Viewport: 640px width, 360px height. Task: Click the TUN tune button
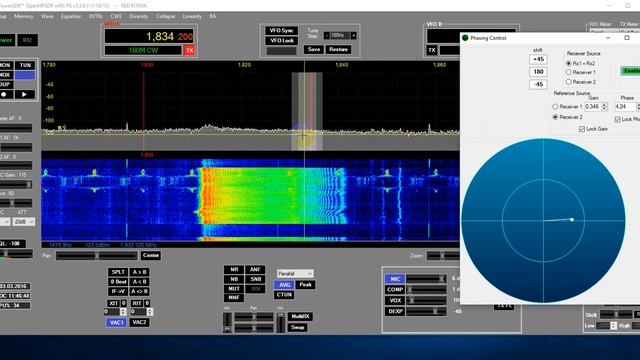[x=25, y=65]
